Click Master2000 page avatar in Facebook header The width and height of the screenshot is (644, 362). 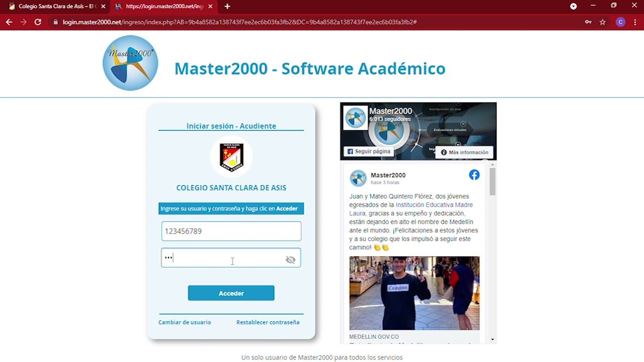pyautogui.click(x=355, y=118)
